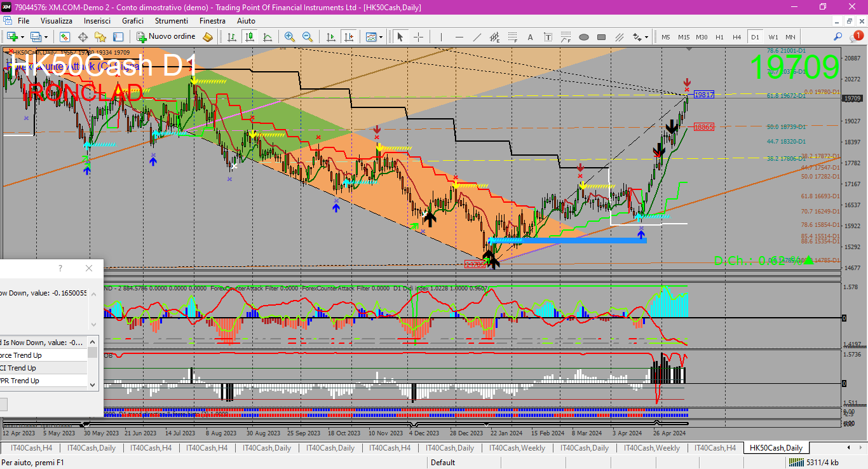This screenshot has width=868, height=469.
Task: Open the arrows objects tool
Action: pos(636,37)
